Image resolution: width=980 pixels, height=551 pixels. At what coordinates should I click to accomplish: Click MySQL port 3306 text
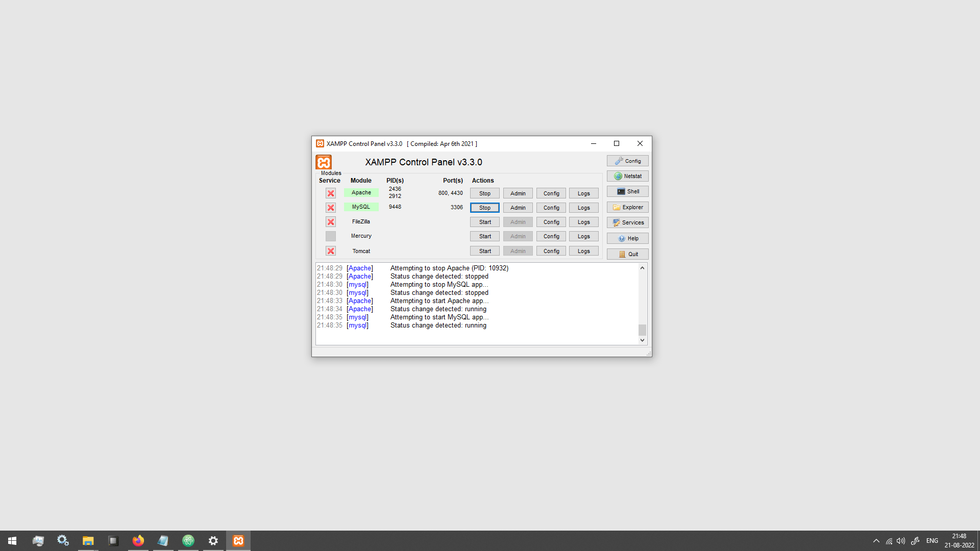456,207
